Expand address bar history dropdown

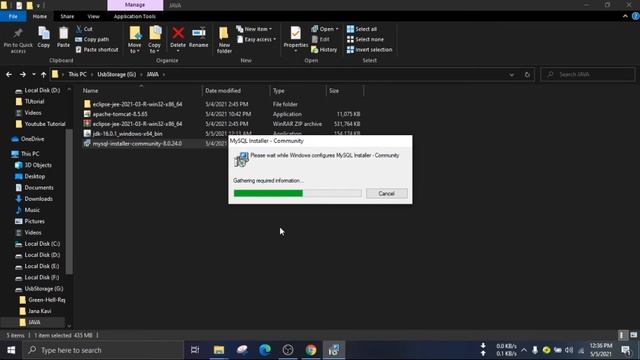point(511,75)
